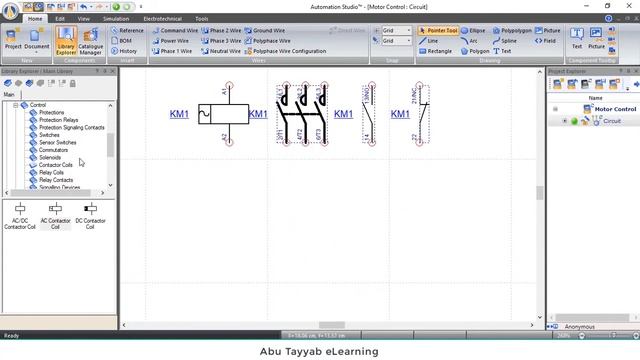Viewport: 640px width, 360px height.
Task: Toggle the Library Explorer panel button
Action: click(66, 40)
